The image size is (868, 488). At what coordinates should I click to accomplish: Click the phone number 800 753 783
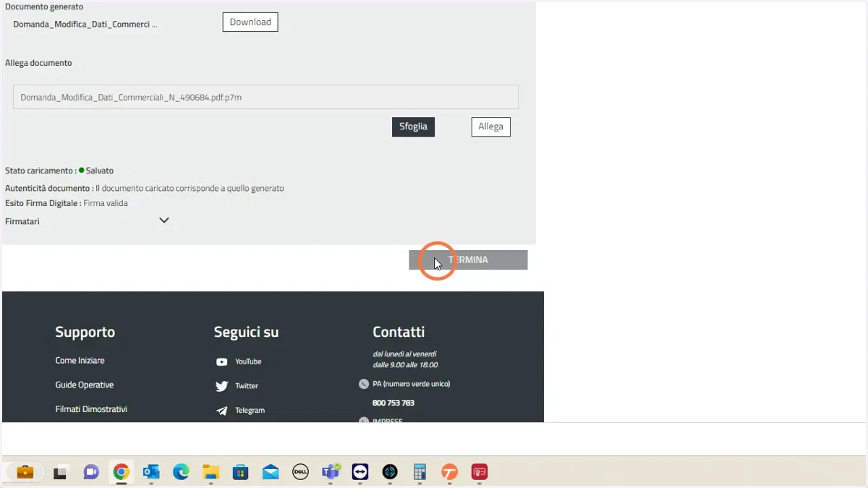click(393, 403)
